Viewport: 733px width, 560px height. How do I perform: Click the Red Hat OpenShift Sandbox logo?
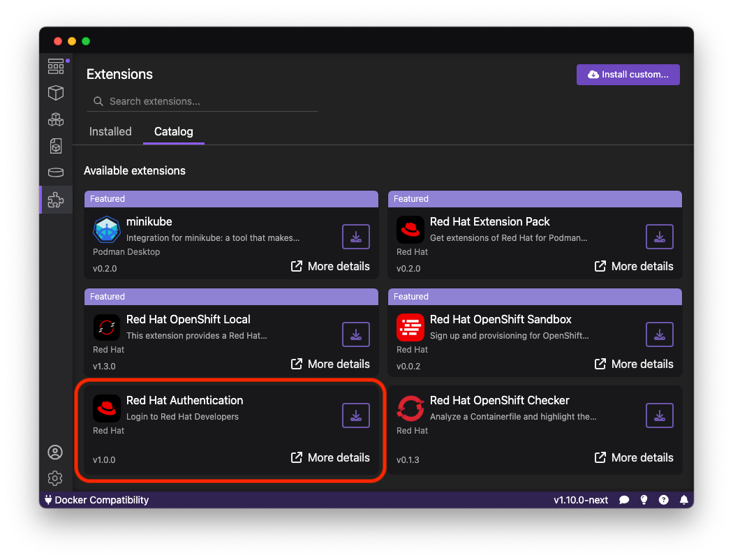(x=410, y=327)
